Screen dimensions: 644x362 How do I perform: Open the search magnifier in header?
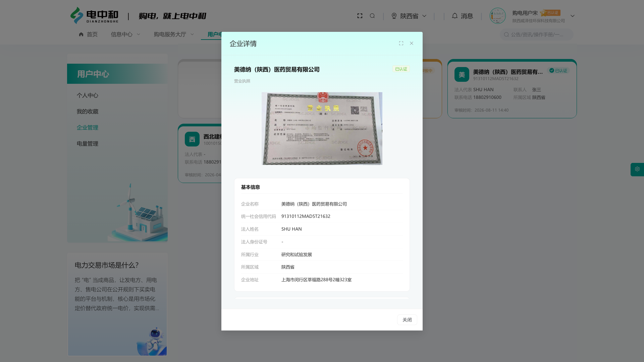tap(372, 16)
